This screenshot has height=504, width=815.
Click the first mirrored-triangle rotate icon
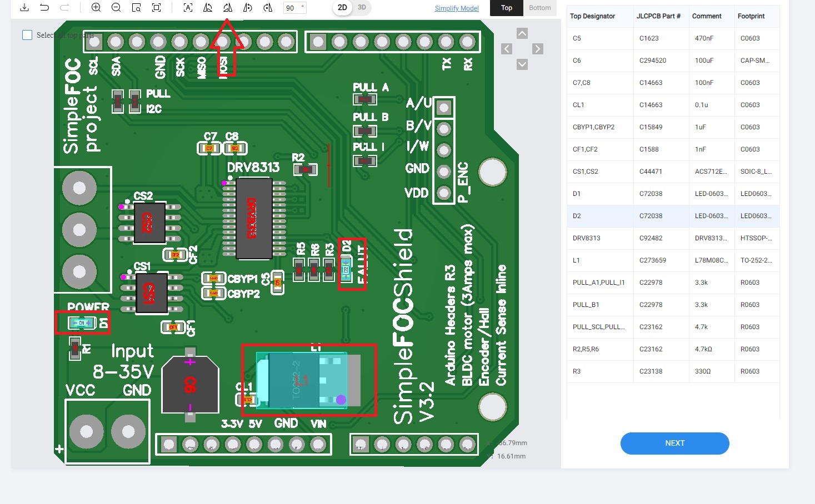pyautogui.click(x=208, y=8)
